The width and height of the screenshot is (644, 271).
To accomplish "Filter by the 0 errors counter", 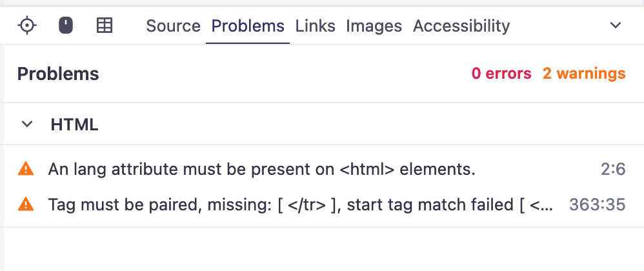I will pyautogui.click(x=501, y=74).
